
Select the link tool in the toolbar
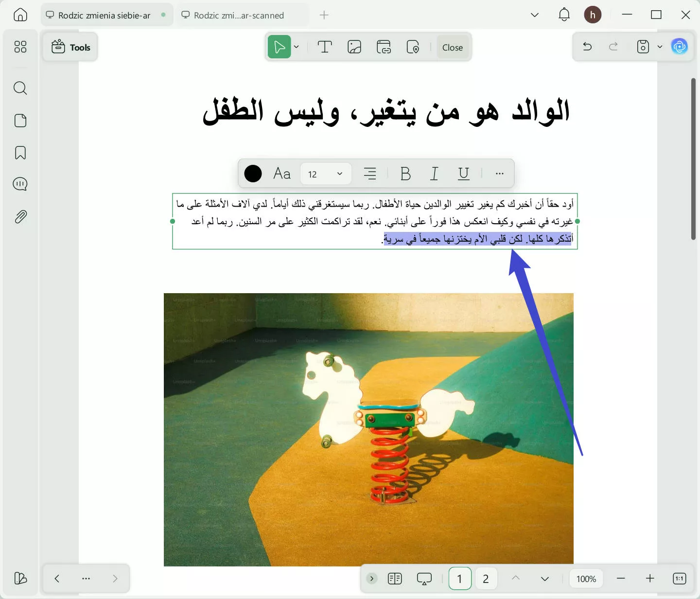pos(384,47)
